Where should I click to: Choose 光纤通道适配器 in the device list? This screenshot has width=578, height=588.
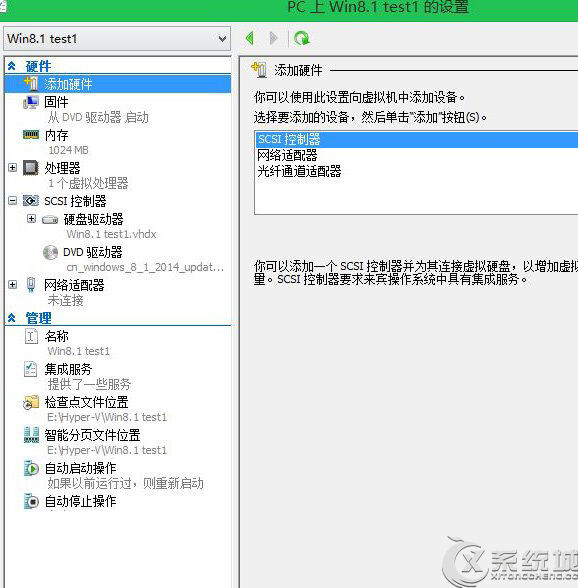click(x=299, y=171)
